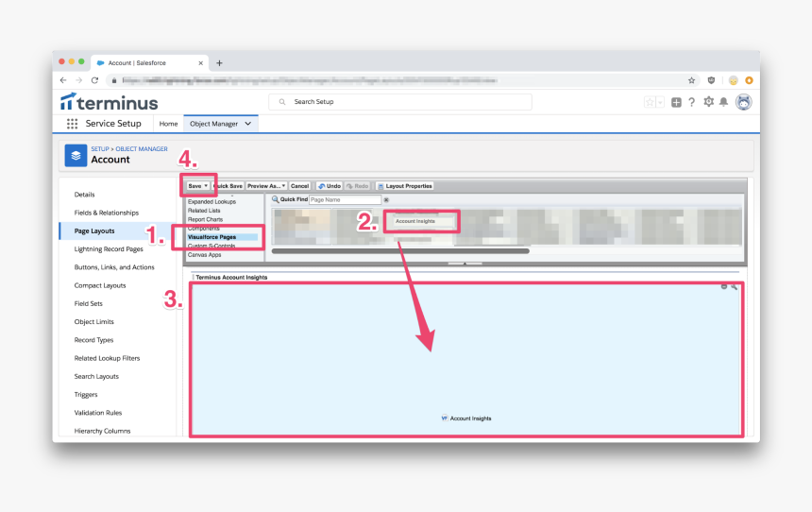Open Hierarchy Columns
812x512 pixels.
click(102, 431)
